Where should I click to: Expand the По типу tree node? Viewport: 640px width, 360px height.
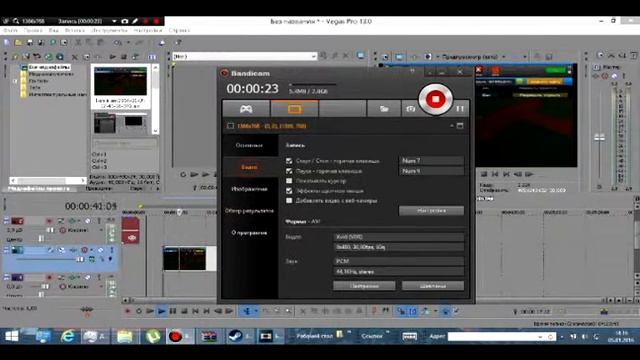coord(16,81)
